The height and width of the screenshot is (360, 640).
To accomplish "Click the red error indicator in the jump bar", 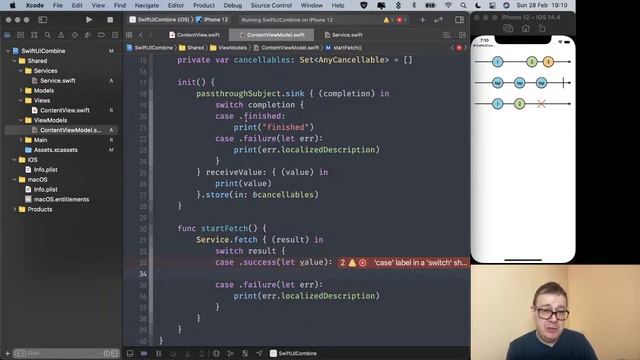I will pos(459,48).
